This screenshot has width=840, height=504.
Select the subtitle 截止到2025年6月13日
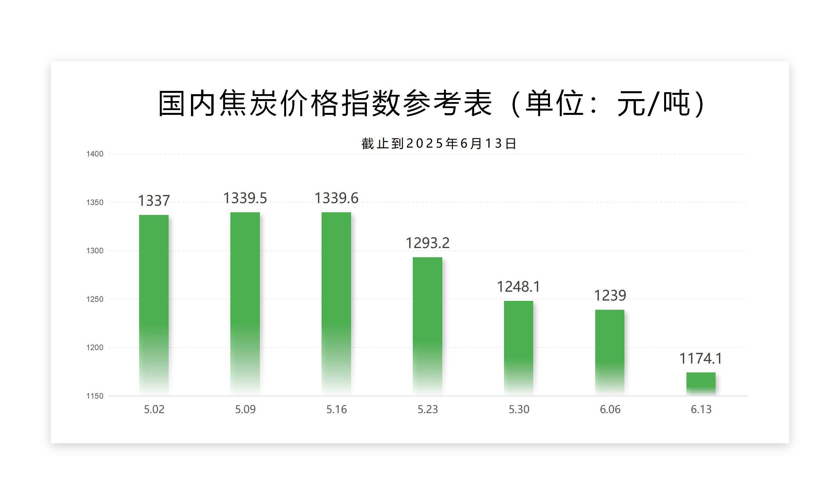click(x=439, y=144)
